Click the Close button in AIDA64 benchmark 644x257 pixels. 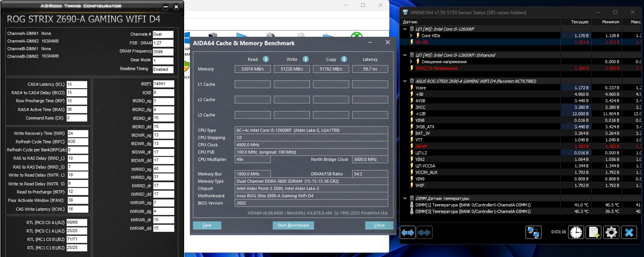pos(379,225)
